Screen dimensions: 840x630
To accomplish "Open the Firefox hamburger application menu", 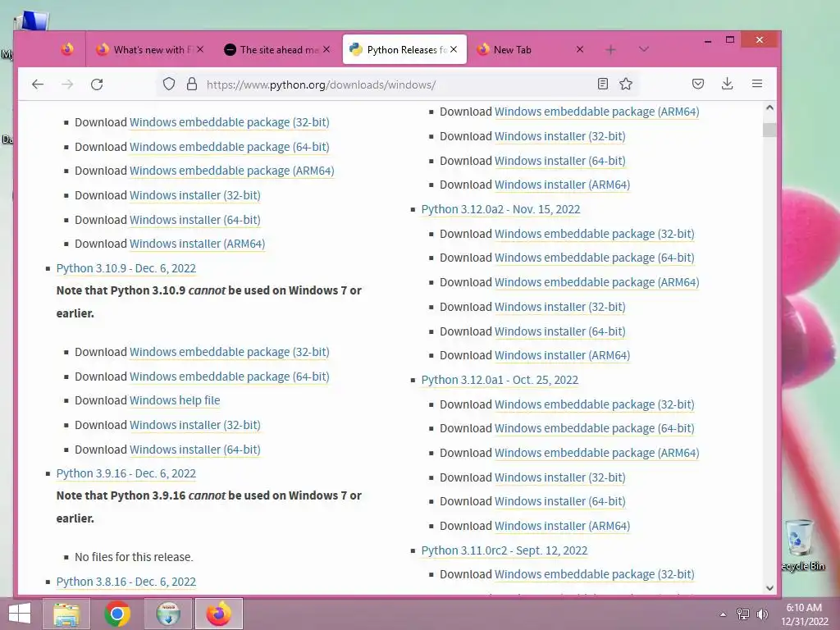I will [x=757, y=84].
